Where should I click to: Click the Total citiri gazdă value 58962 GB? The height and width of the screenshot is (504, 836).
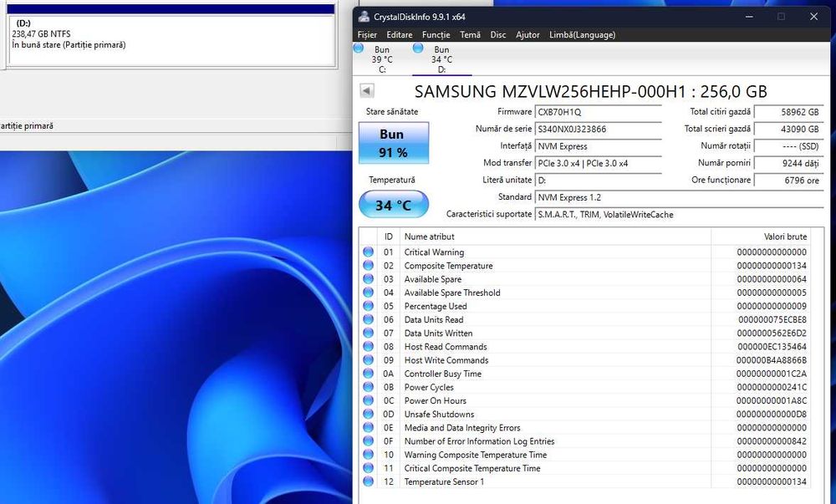pos(789,112)
